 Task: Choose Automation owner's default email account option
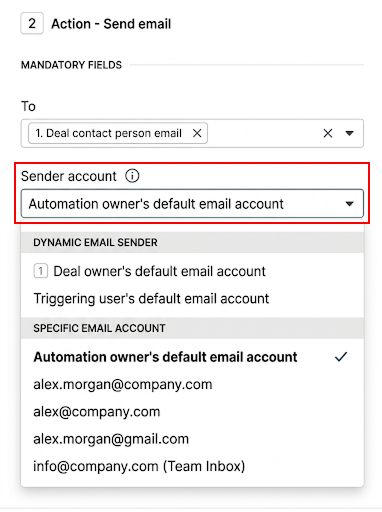[192, 357]
